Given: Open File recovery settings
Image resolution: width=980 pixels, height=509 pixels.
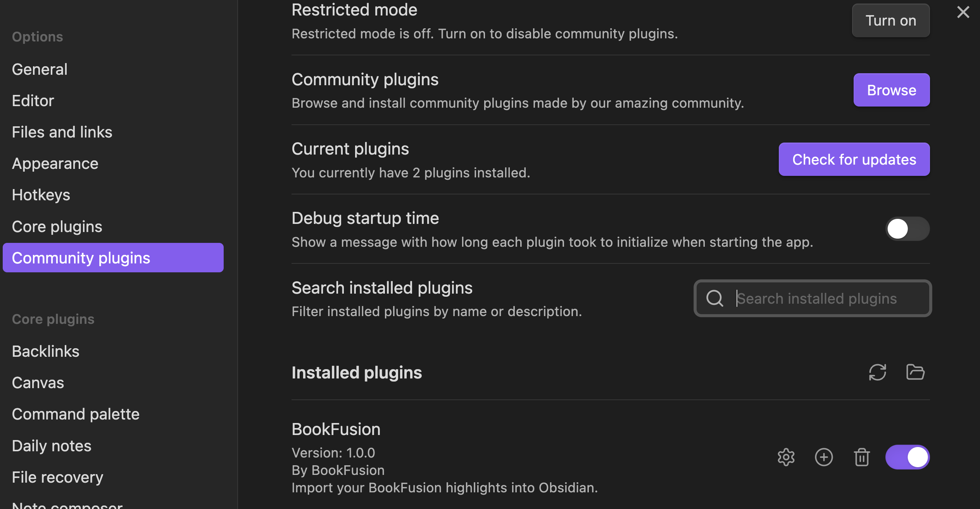Looking at the screenshot, I should pyautogui.click(x=113, y=477).
